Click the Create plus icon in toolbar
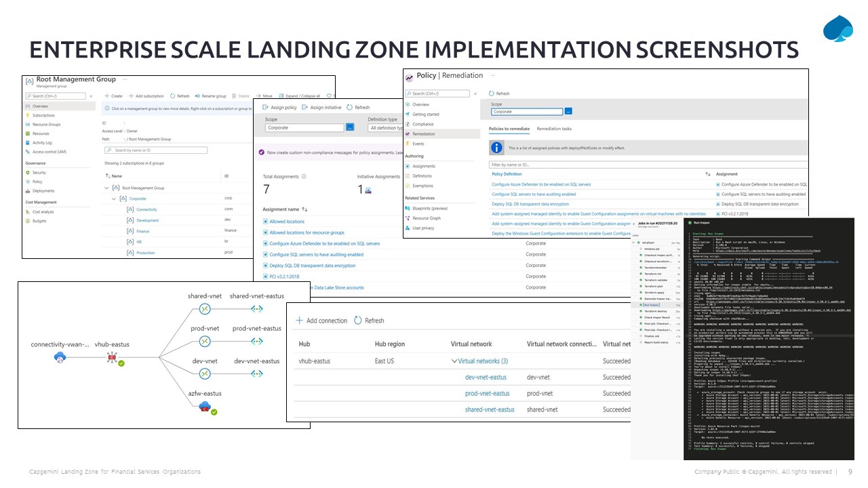The image size is (868, 488). (x=107, y=96)
